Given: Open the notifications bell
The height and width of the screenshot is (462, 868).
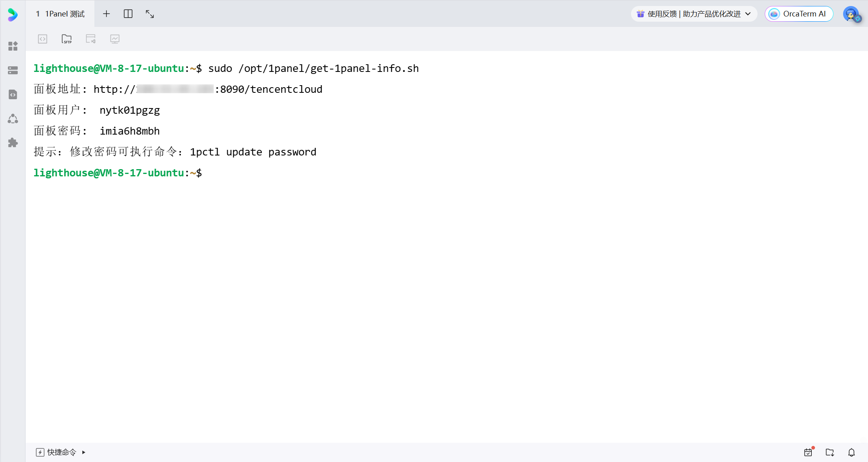Looking at the screenshot, I should click(852, 452).
